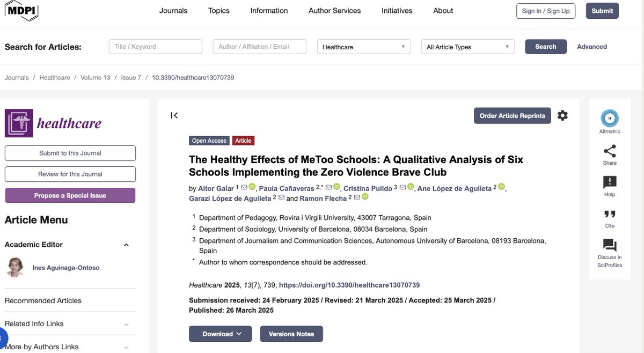Click the Share icon
The image size is (644, 353).
click(x=610, y=151)
